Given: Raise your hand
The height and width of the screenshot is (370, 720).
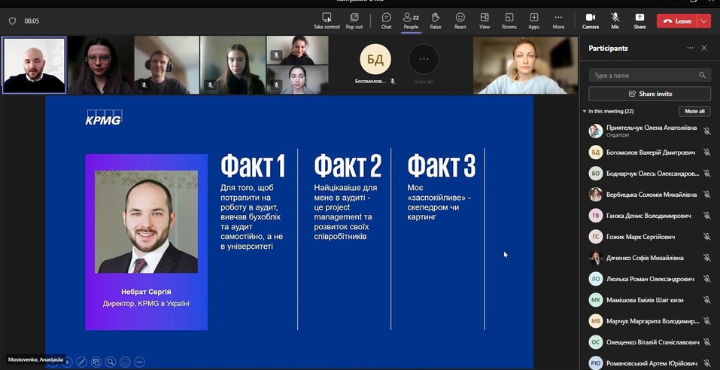Looking at the screenshot, I should tap(435, 21).
